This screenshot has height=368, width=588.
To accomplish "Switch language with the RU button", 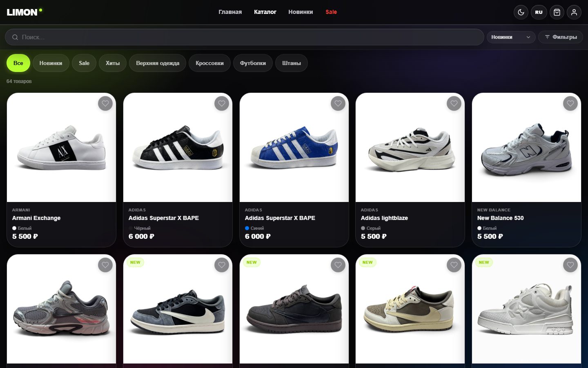I will [539, 12].
